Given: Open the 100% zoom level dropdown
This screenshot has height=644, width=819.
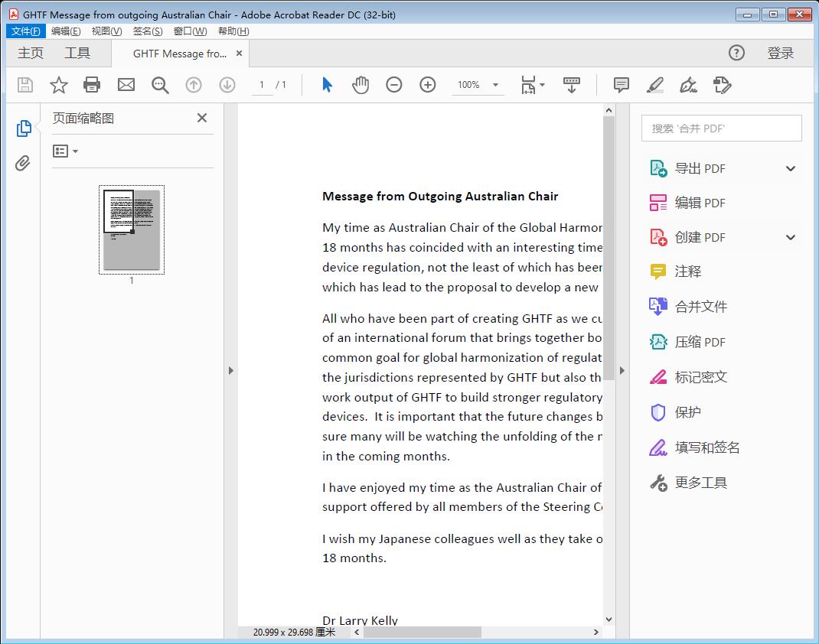Looking at the screenshot, I should point(495,85).
